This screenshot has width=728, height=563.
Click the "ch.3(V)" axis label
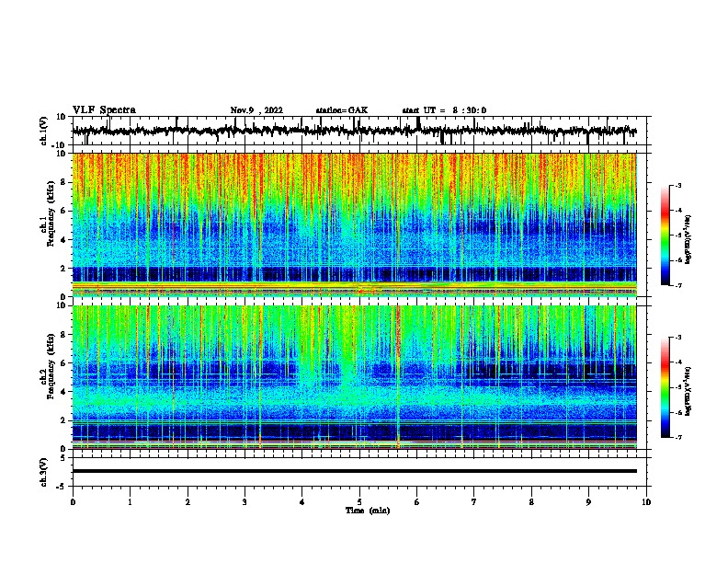click(44, 472)
